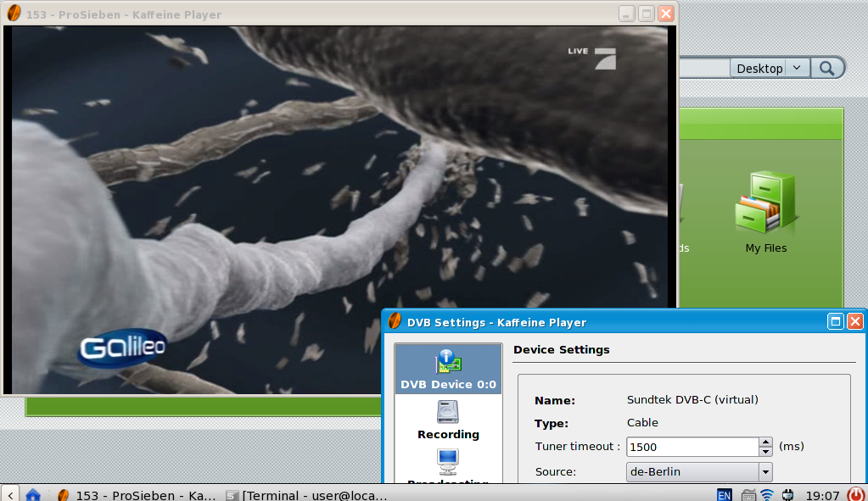Image resolution: width=868 pixels, height=501 pixels.
Task: Increase the Tuner timeout value
Action: coord(765,442)
